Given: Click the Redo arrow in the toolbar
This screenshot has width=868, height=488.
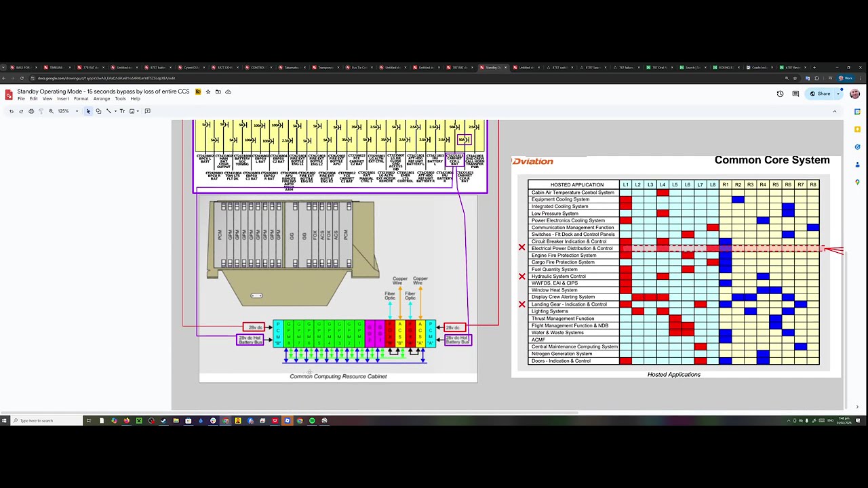Looking at the screenshot, I should (x=21, y=111).
